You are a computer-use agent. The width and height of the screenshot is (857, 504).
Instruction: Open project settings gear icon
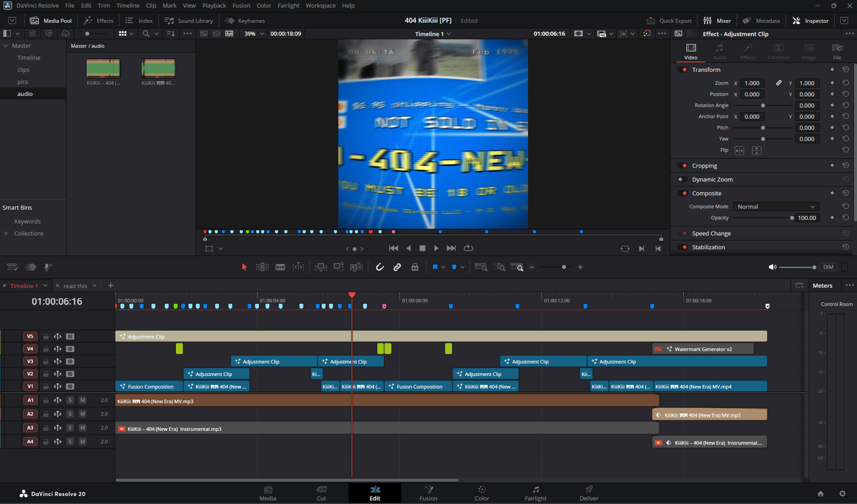tap(842, 494)
